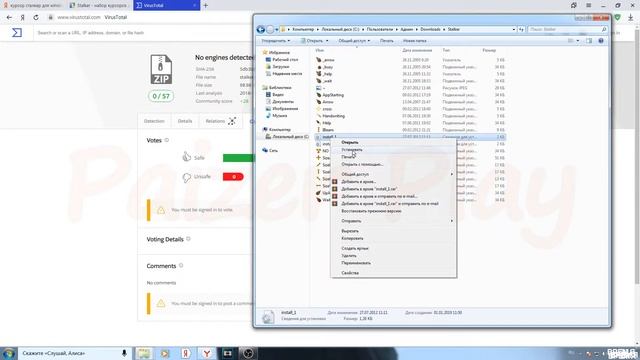Open the Windows Start button
This screenshot has width=640, height=360.
point(8,353)
